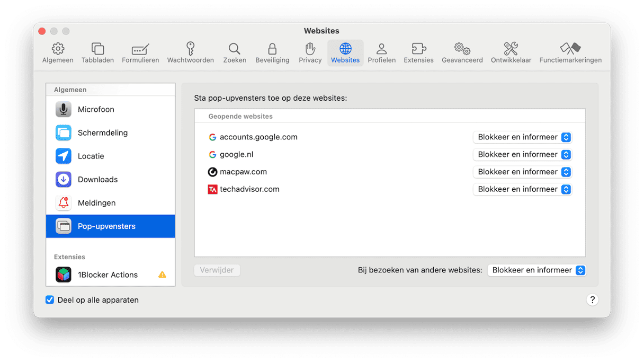Open the Functiemarkeringen flags pane
This screenshot has width=644, height=362.
[x=570, y=53]
